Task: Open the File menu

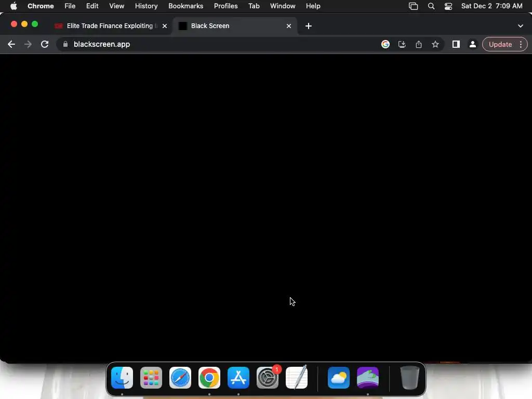Action: 70,6
